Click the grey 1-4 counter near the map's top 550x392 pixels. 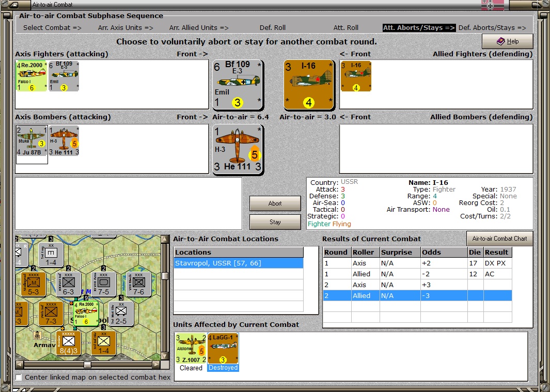[x=51, y=255]
